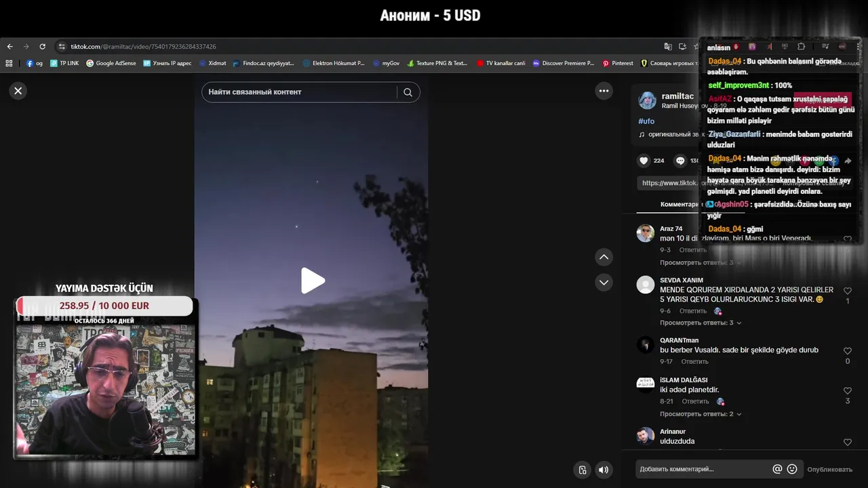Toggle auto-scroll icon beside the speaker
Screen dimensions: 868x488
[582, 470]
